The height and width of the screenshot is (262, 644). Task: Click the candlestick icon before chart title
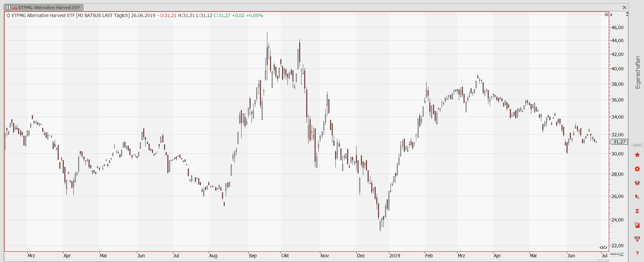(8, 15)
